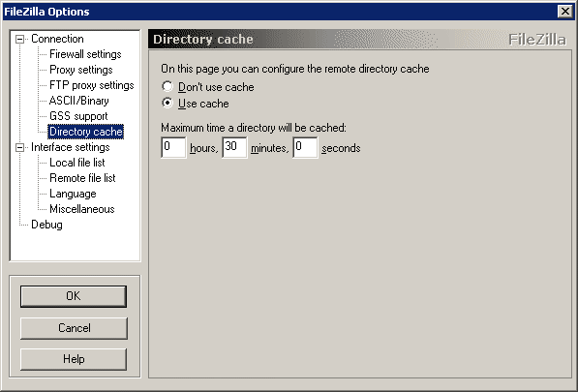Open the Help button
The image size is (578, 392).
pyautogui.click(x=74, y=359)
